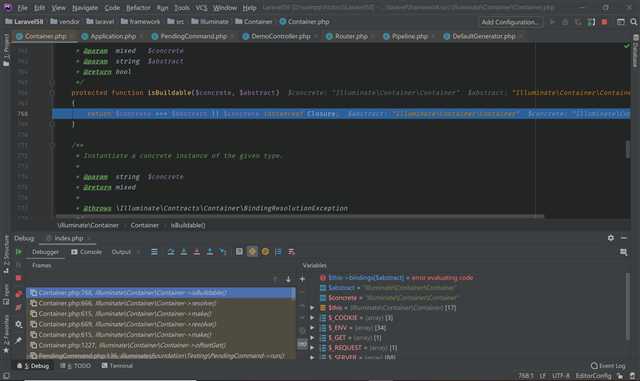The width and height of the screenshot is (640, 381).
Task: Open the Terminal tool window button
Action: [x=117, y=365]
